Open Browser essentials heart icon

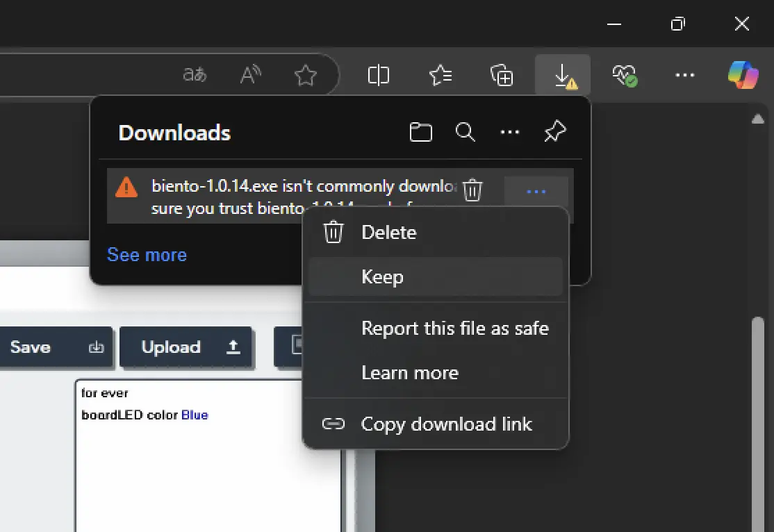pos(624,75)
